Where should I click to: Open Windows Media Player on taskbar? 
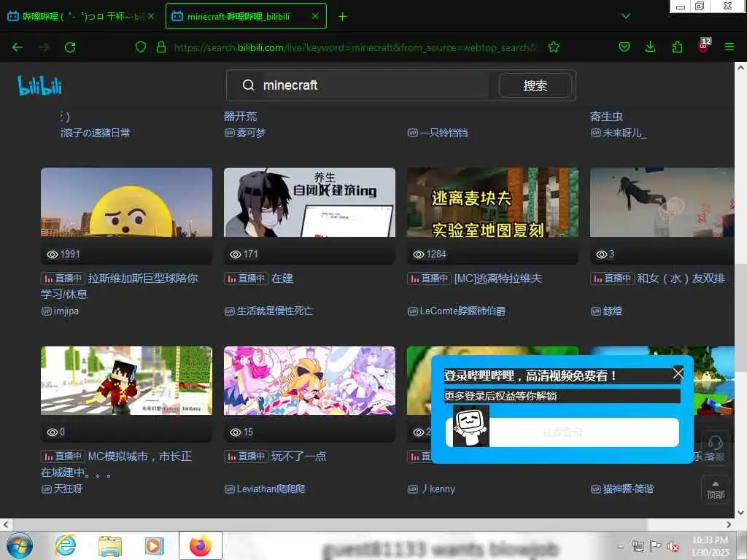pyautogui.click(x=155, y=545)
